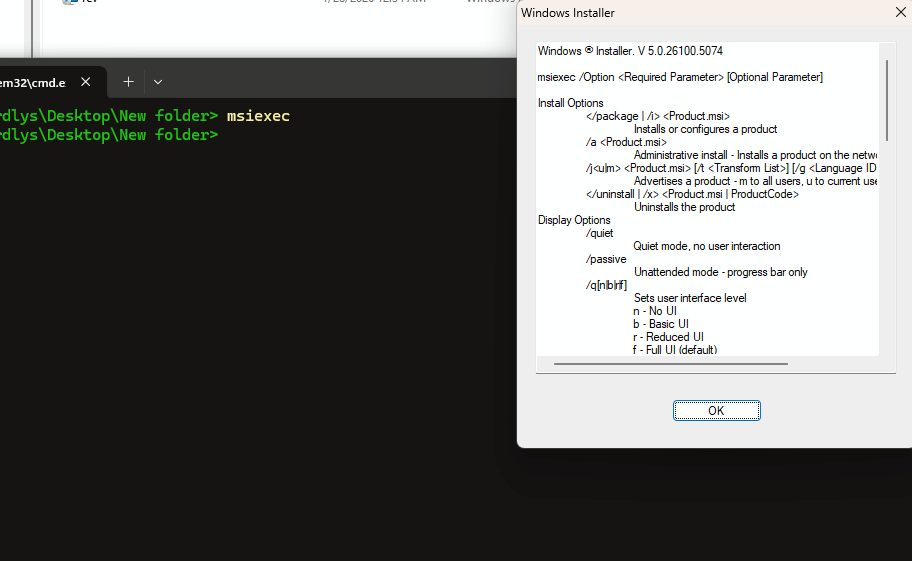
Task: Click the 'Install Options' heading text
Action: (x=571, y=103)
